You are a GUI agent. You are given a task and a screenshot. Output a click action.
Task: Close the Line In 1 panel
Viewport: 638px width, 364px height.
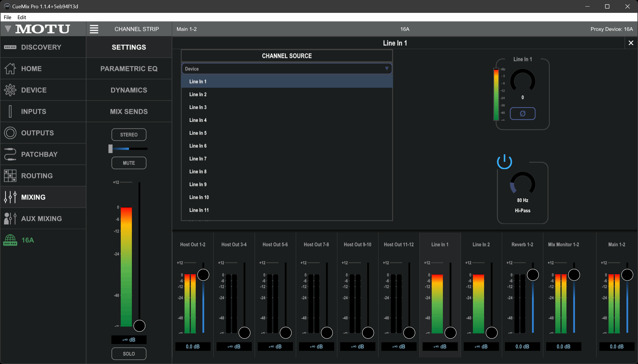631,43
